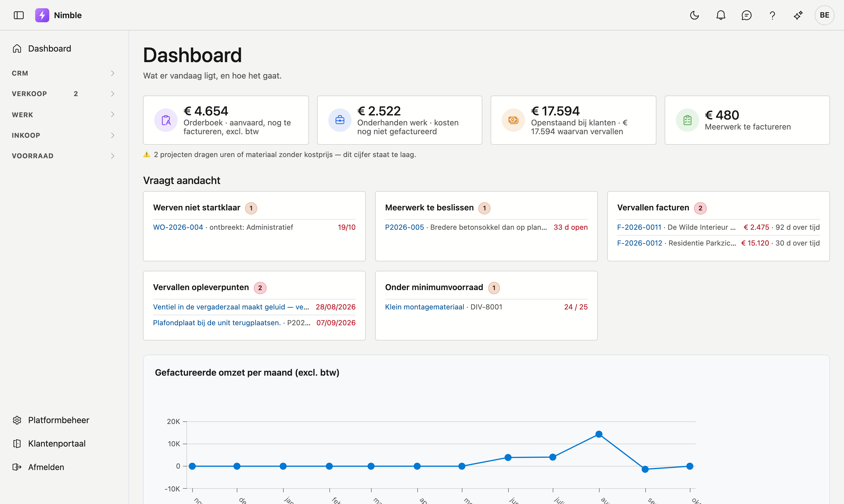Click the '07/09/2026' due date

pyautogui.click(x=336, y=323)
